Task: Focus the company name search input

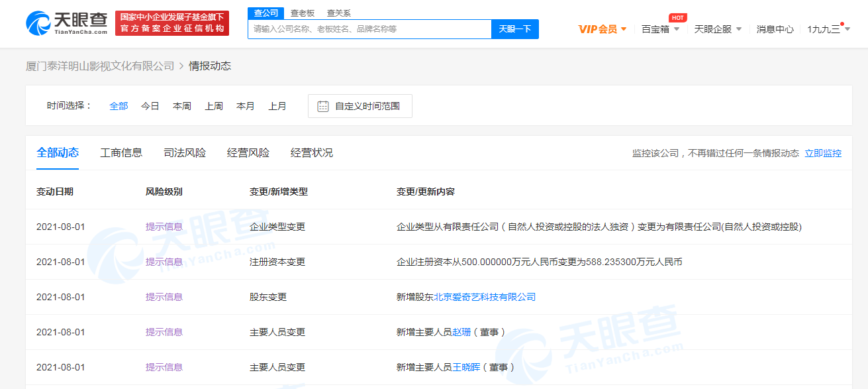Action: pos(369,29)
